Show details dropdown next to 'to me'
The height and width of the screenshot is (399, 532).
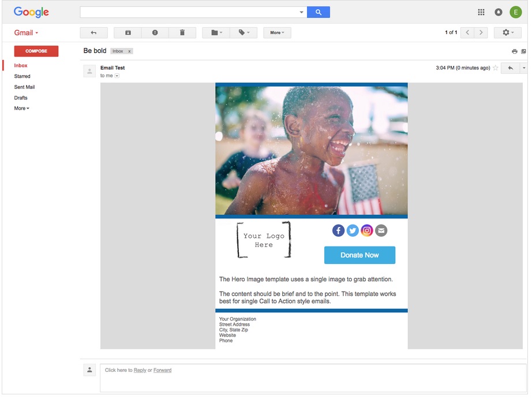pos(117,76)
